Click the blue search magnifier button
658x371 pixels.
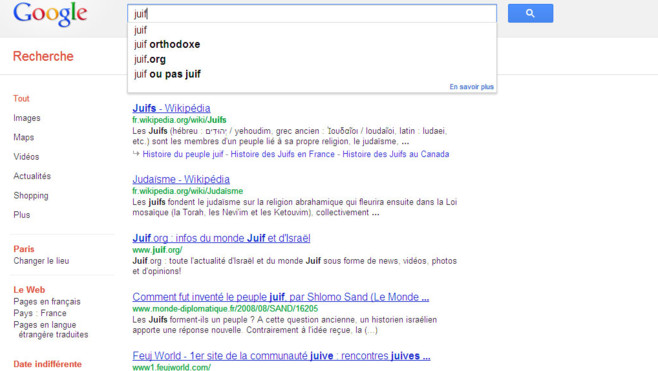pos(530,13)
